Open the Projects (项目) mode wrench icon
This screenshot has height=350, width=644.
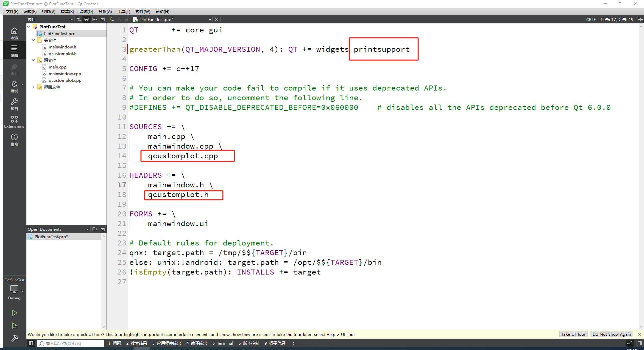14,104
